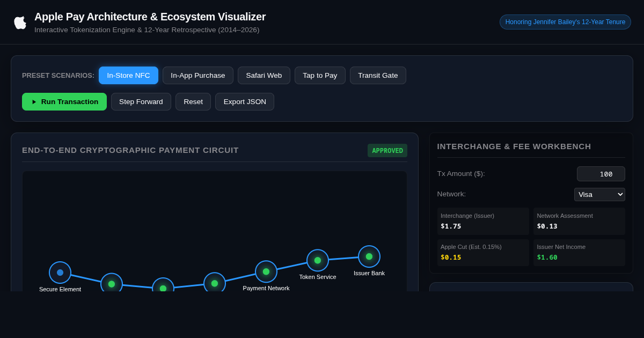Click the Apple Cut $0.15 value
The image size is (644, 338).
click(451, 258)
